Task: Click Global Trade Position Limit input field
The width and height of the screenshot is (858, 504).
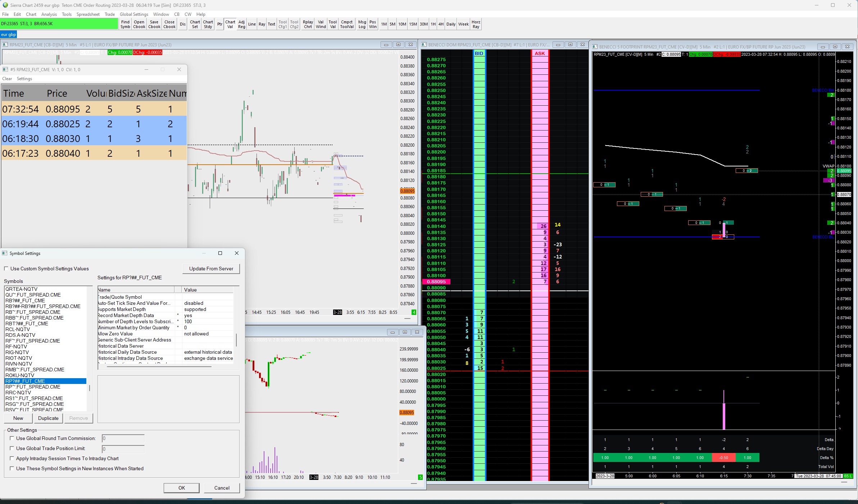Action: [123, 449]
